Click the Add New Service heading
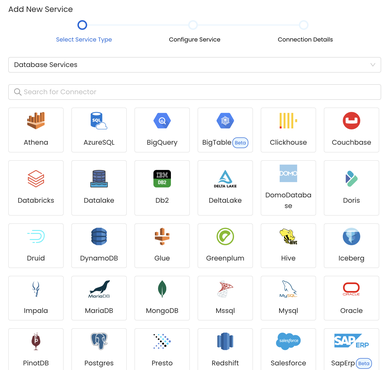This screenshot has width=386, height=370. click(40, 9)
